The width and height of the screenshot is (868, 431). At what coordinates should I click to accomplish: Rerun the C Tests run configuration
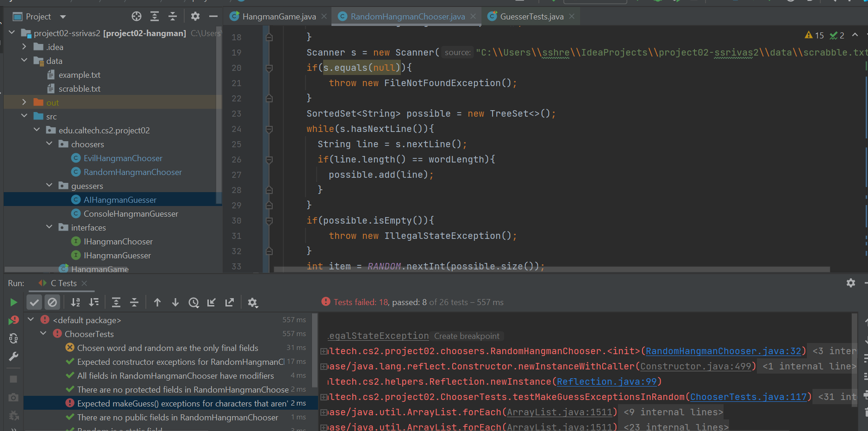13,302
